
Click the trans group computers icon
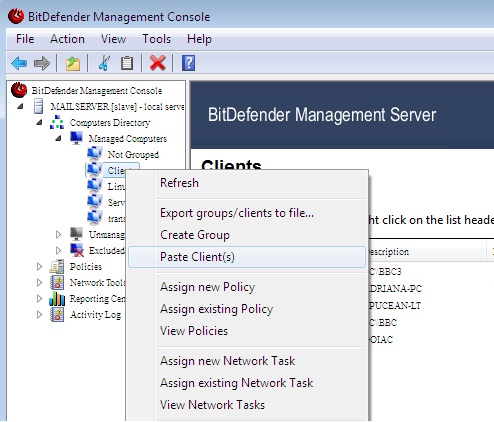(x=95, y=218)
